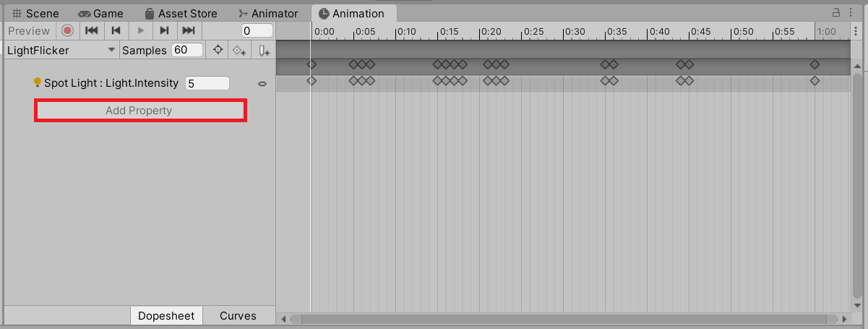Viewport: 868px width, 329px height.
Task: Click the Add Property button
Action: [x=140, y=111]
